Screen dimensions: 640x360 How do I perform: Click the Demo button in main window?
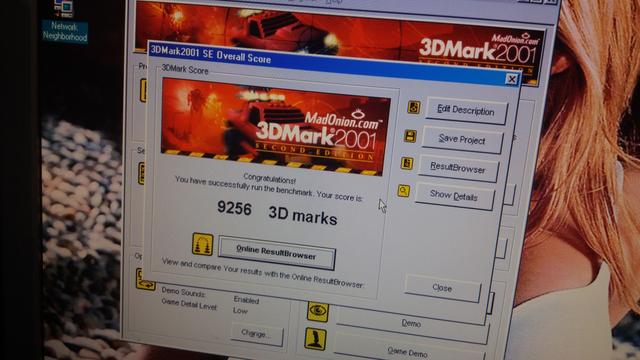(x=411, y=323)
